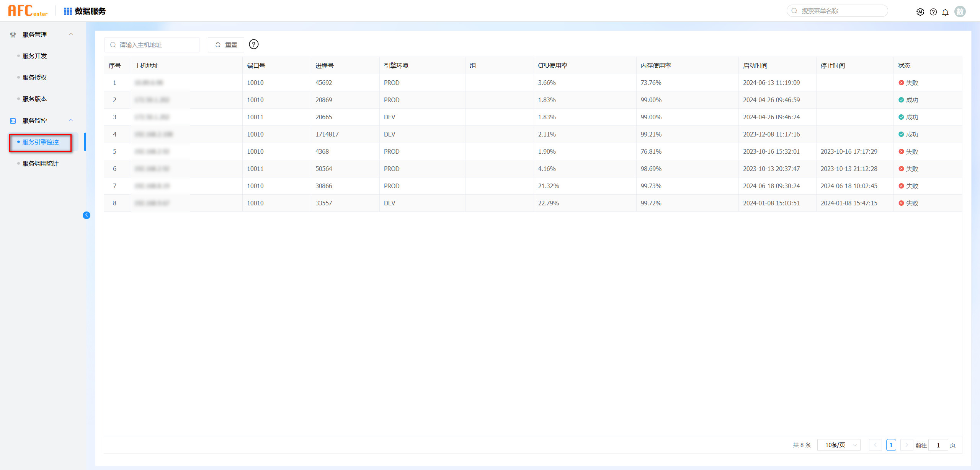Click the AFCenter logo
Viewport: 980px width, 470px height.
point(28,11)
